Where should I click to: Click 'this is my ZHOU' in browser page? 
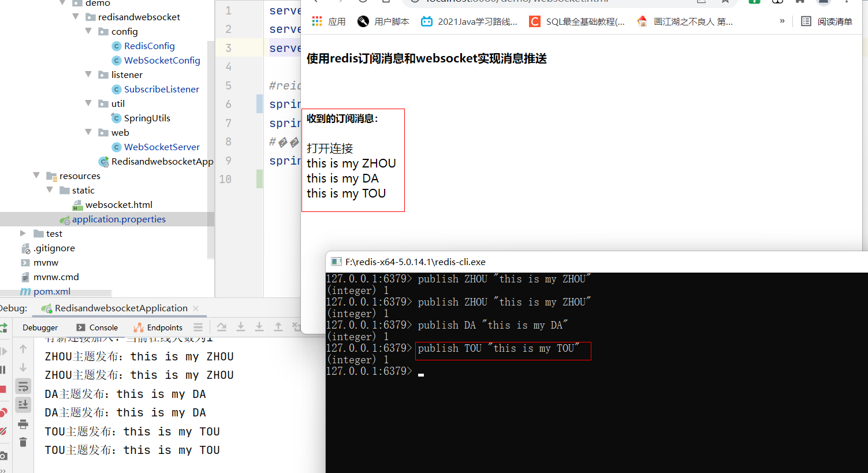tap(351, 163)
